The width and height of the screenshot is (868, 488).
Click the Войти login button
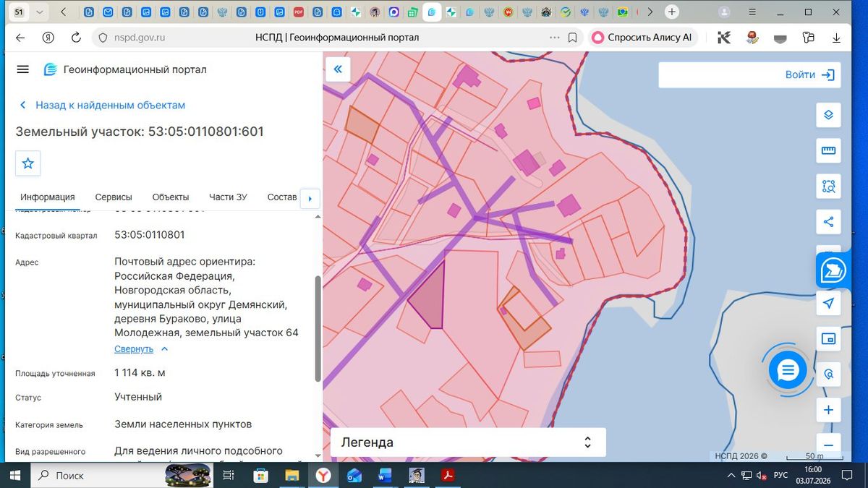810,74
